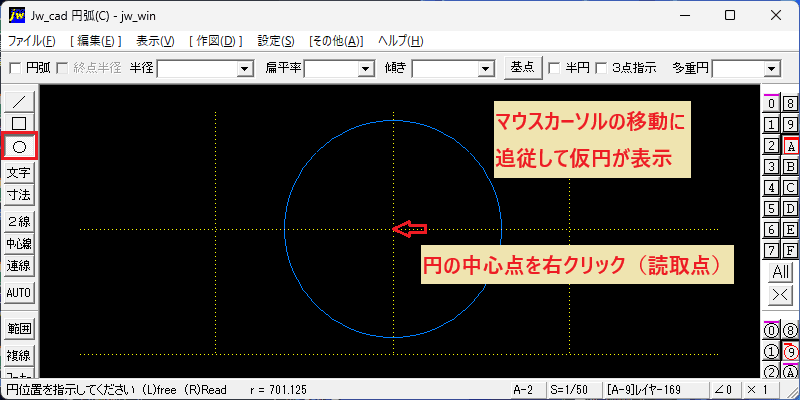Image resolution: width=800 pixels, height=400 pixels.
Task: Pick the 複線 offset line tool
Action: [19, 355]
